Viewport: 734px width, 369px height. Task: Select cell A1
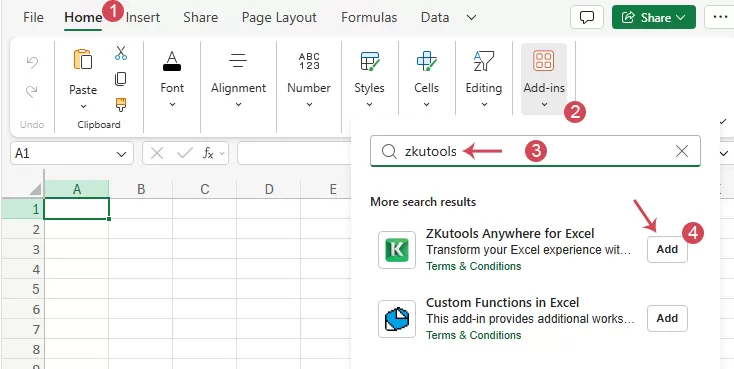[x=77, y=209]
